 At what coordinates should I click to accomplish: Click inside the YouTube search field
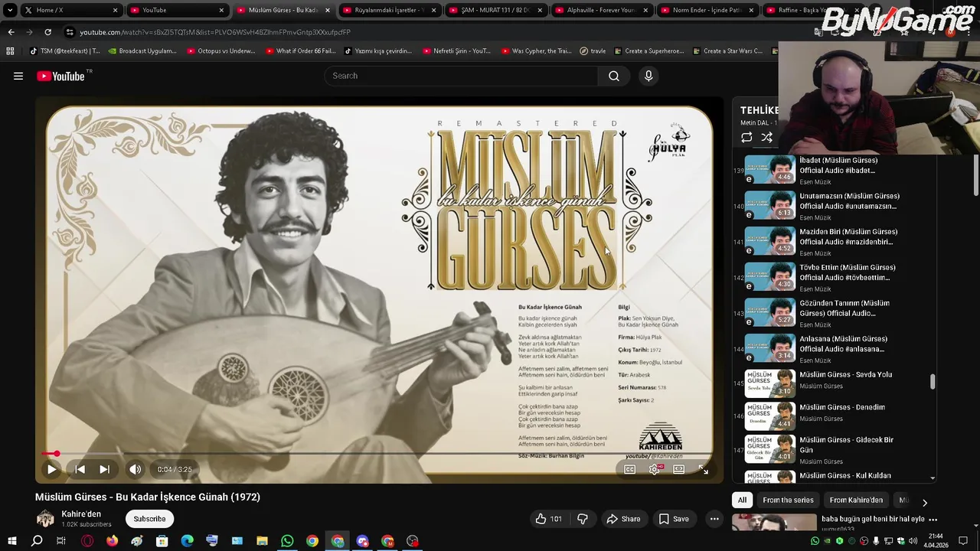(x=461, y=76)
